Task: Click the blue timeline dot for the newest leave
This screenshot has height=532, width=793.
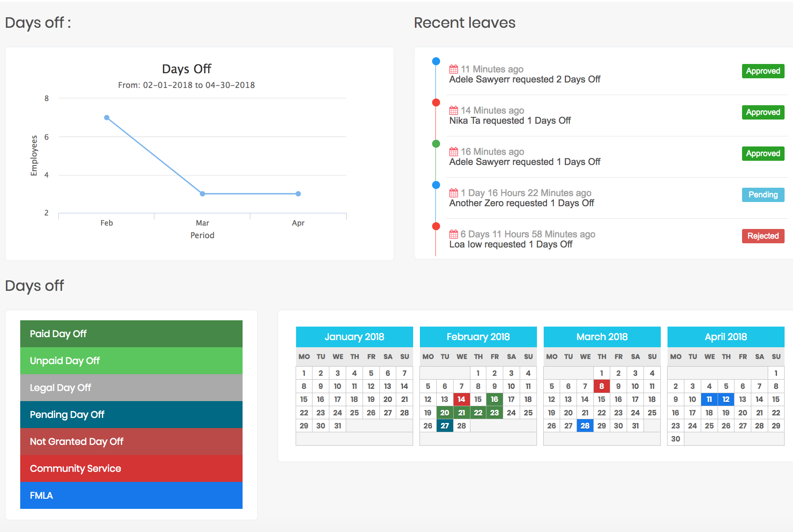Action: pos(436,61)
